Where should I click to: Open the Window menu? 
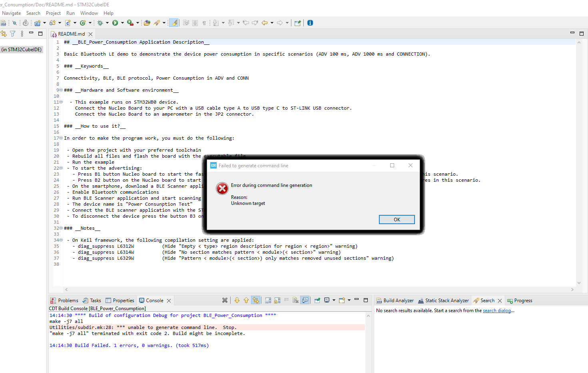pos(89,13)
